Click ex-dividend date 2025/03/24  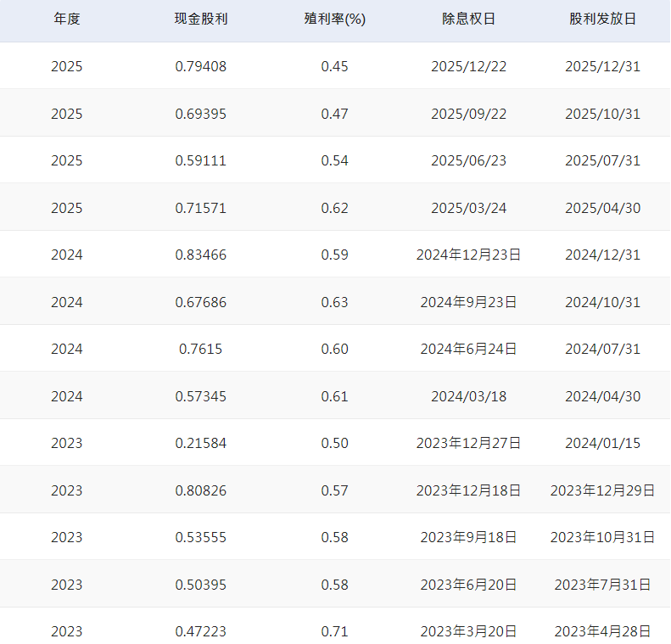tap(468, 208)
